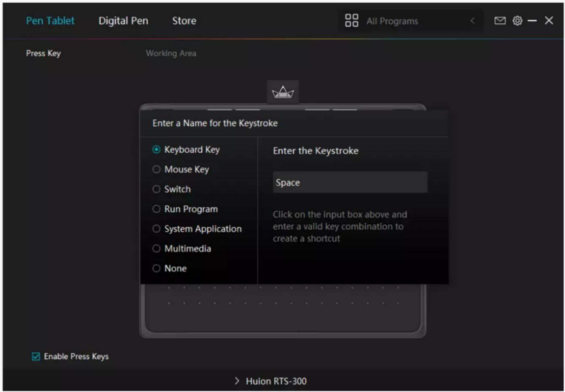Close the Huion driver window
This screenshot has height=392, width=565.
click(x=549, y=20)
